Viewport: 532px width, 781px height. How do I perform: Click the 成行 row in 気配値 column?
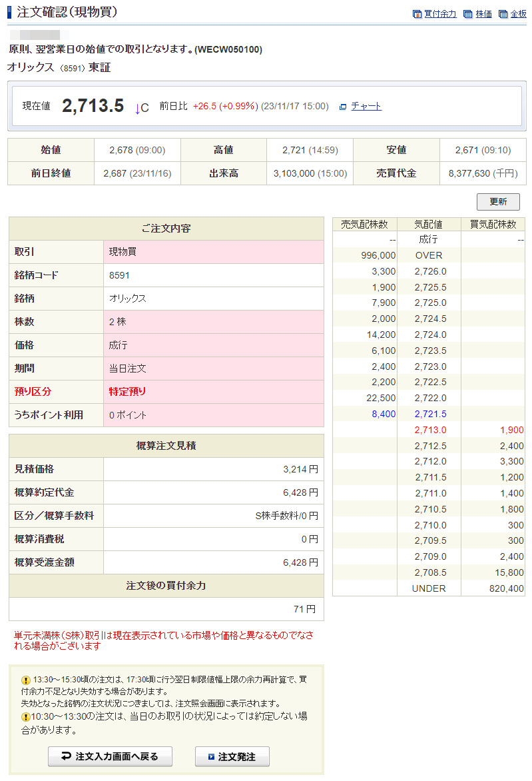[x=429, y=239]
